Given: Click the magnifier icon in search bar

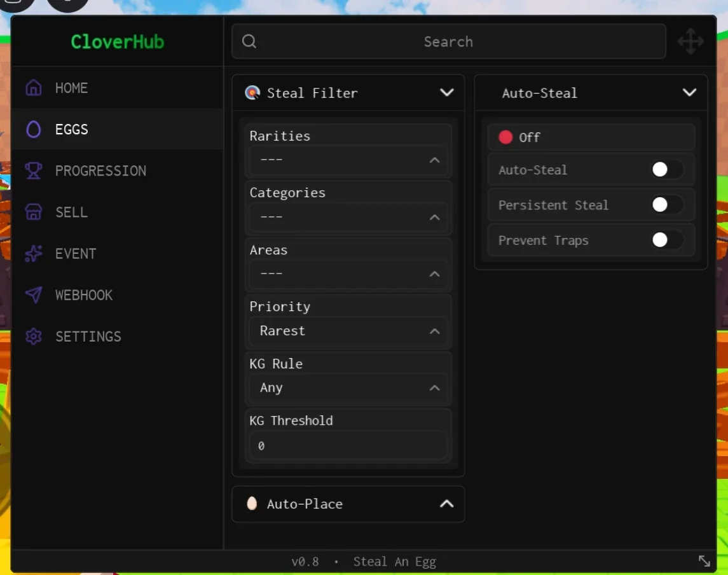Looking at the screenshot, I should coord(249,41).
